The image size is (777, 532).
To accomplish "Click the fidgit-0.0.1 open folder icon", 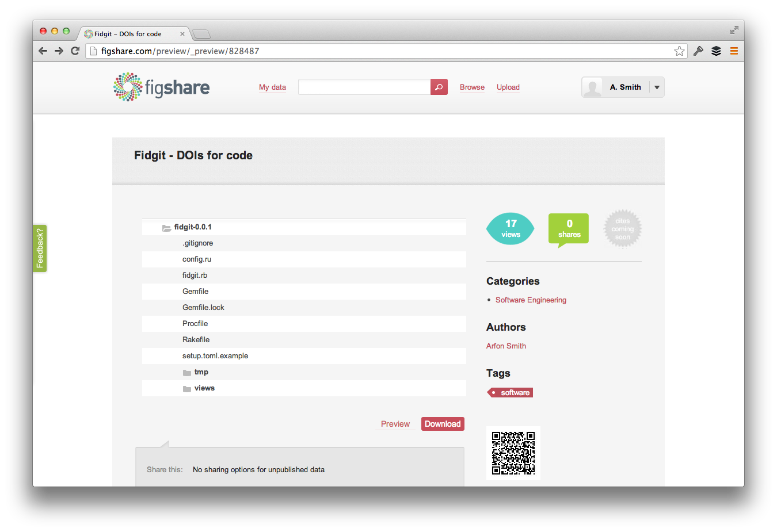I will (x=166, y=228).
